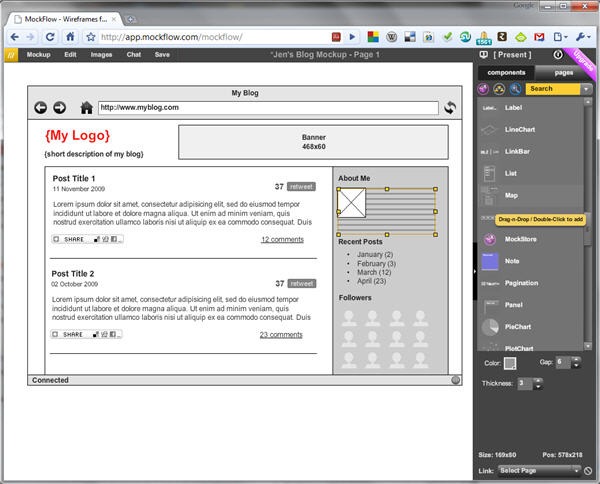600x484 pixels.
Task: Select the PieChart component icon
Action: pyautogui.click(x=489, y=327)
